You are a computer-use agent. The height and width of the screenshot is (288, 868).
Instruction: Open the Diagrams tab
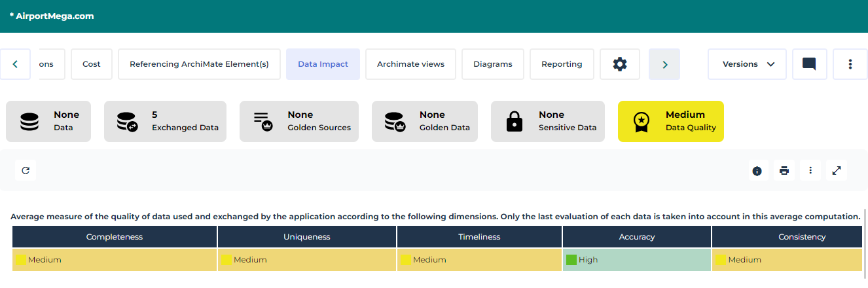pos(492,64)
